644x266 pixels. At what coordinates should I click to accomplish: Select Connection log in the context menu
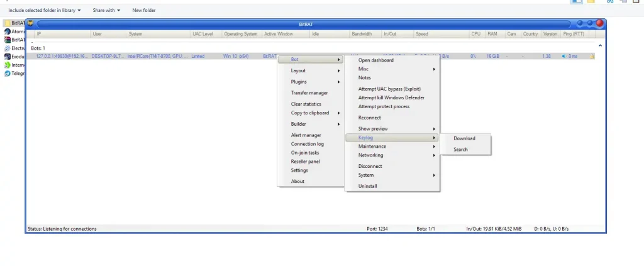click(307, 144)
